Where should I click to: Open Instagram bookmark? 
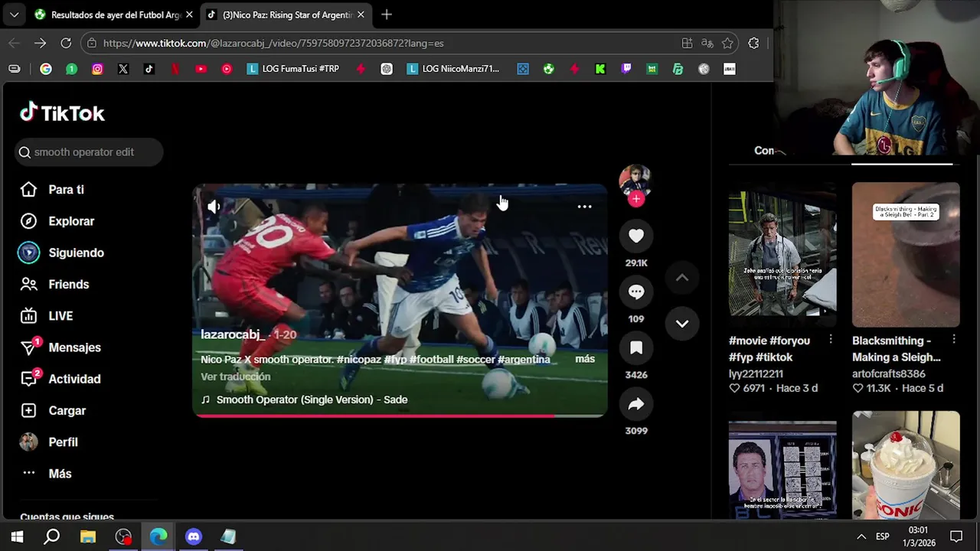[97, 69]
